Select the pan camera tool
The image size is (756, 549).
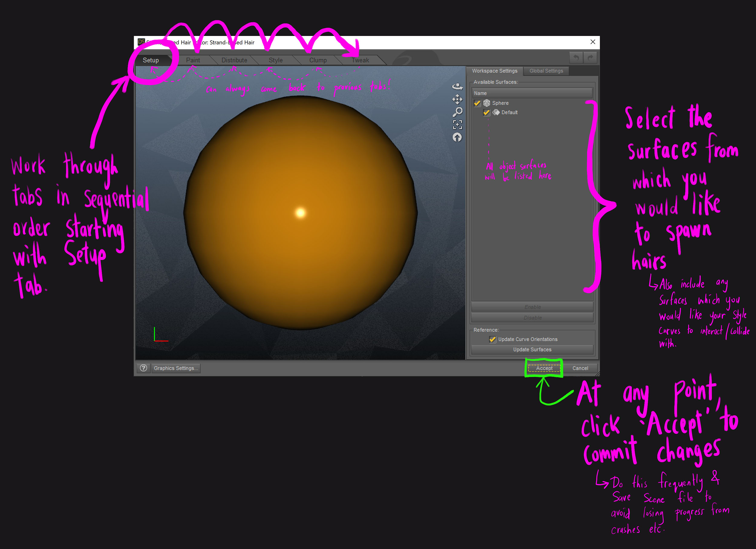click(457, 99)
